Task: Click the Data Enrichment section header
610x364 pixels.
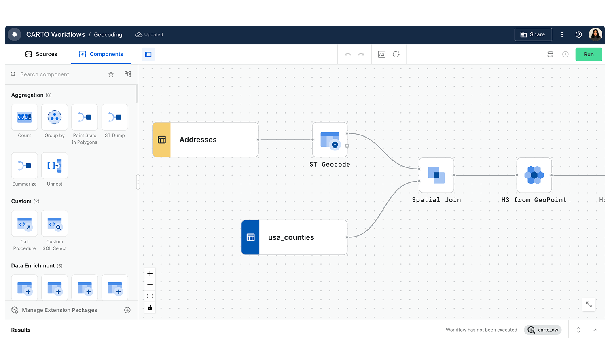Action: tap(37, 266)
